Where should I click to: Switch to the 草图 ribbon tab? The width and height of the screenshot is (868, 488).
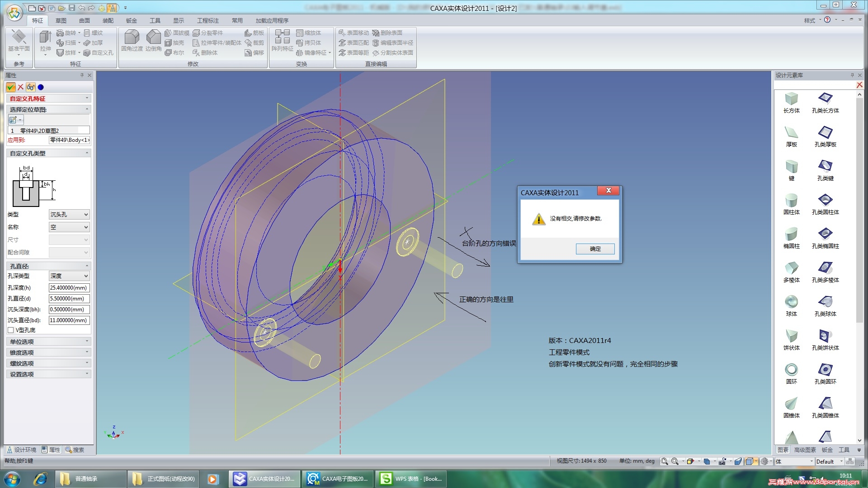click(x=61, y=21)
